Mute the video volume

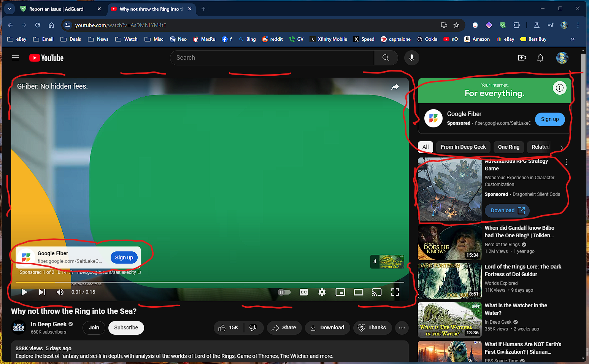pos(60,292)
